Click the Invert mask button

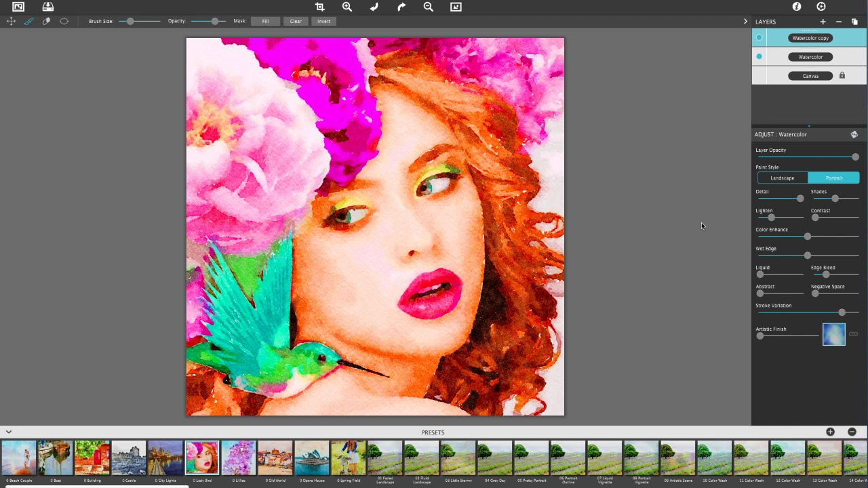323,21
